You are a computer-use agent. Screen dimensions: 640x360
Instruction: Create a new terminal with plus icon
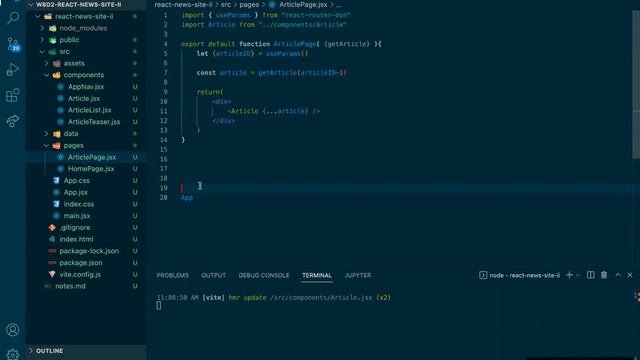click(569, 275)
